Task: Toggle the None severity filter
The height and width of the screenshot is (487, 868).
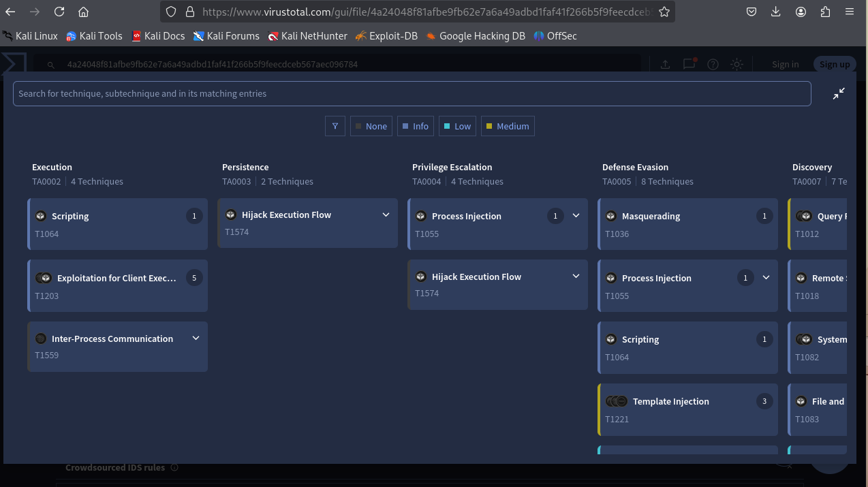Action: [371, 126]
